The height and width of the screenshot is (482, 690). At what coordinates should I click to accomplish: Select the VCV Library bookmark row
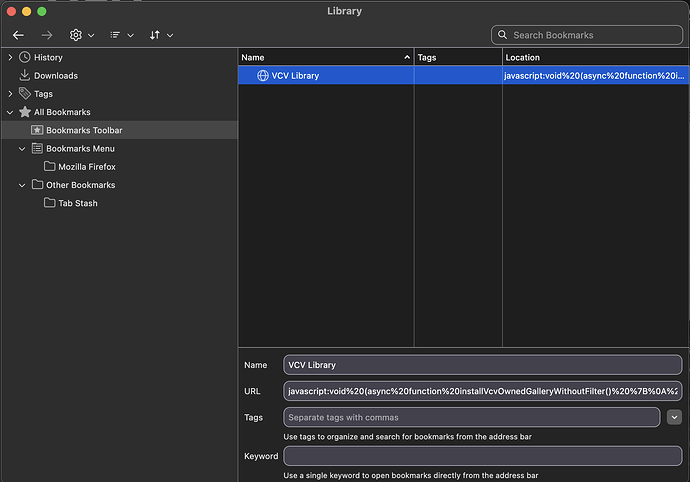464,75
